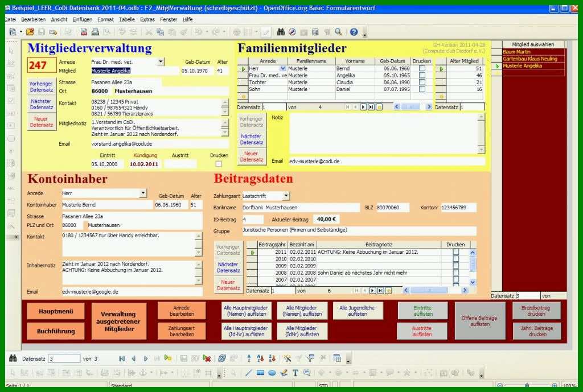Open the Extras menu
This screenshot has height=392, width=583.
(x=147, y=19)
